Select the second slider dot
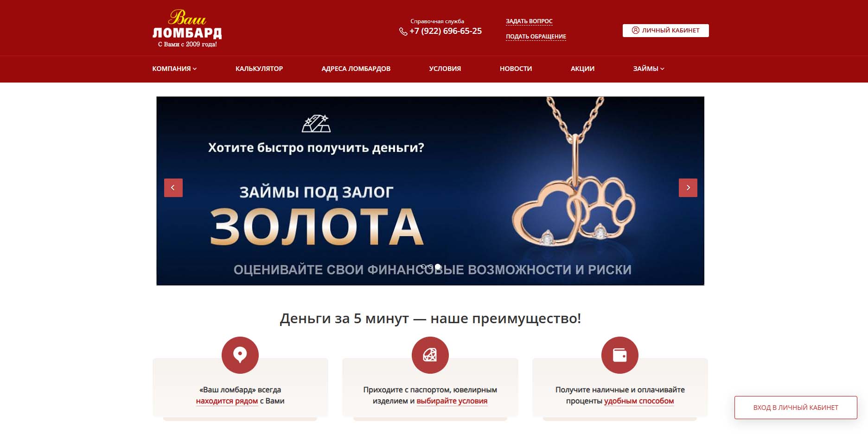Viewport: 868px width, 434px height. click(430, 267)
